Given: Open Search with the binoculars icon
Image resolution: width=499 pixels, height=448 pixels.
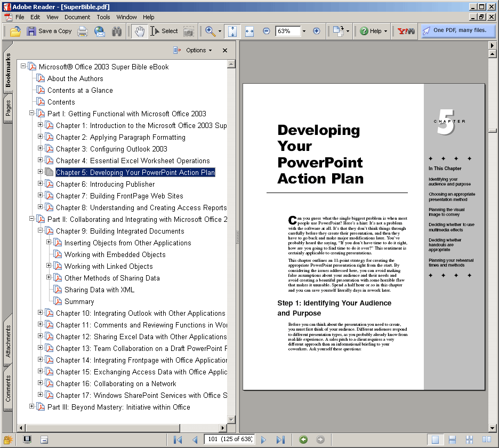Looking at the screenshot, I should coord(117,31).
